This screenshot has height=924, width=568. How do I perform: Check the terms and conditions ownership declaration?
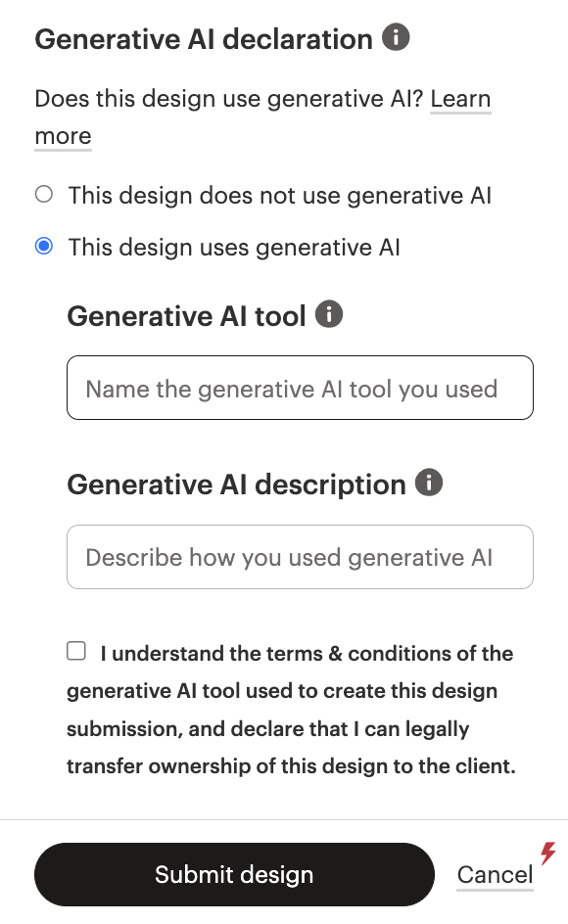point(75,650)
